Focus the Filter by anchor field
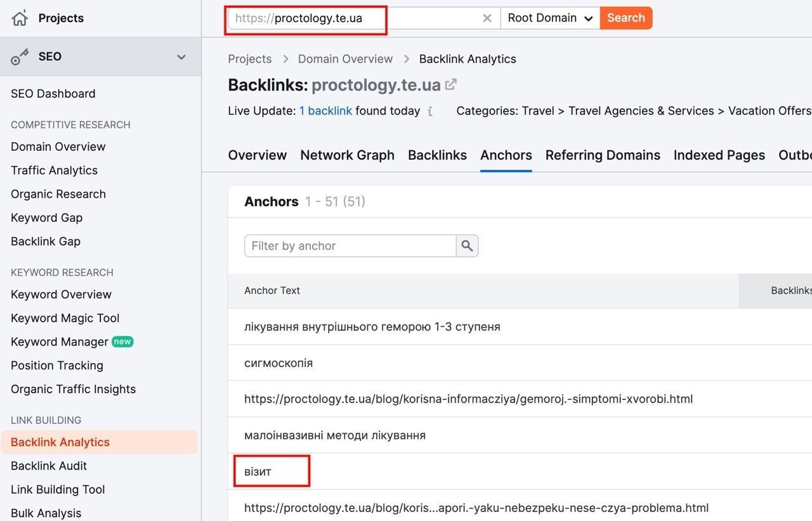812x521 pixels. 350,246
